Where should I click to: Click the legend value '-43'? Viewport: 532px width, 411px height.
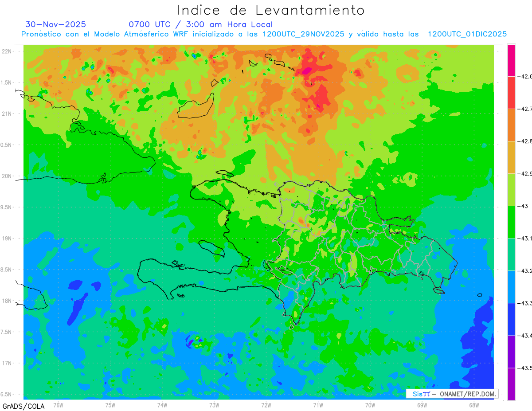523,206
